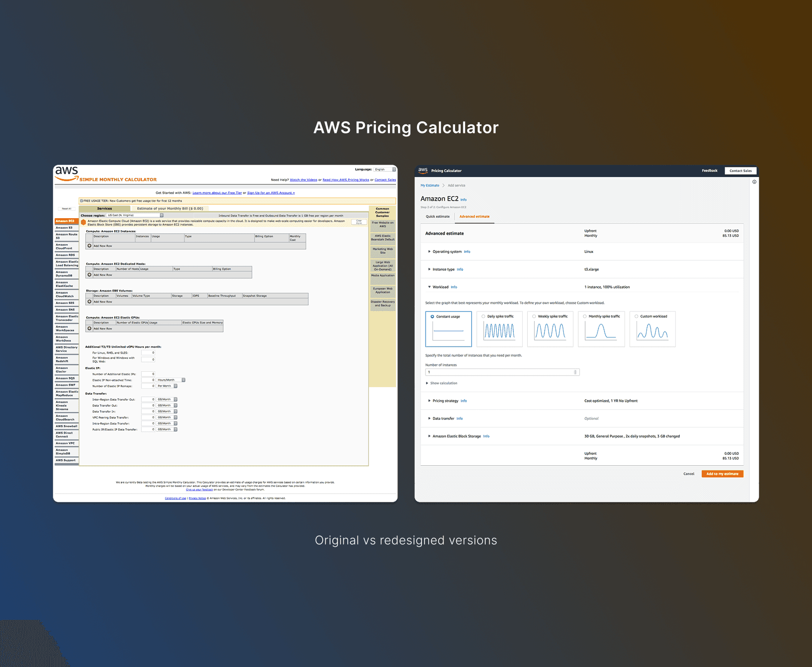Expand the Pricing strategy section
The width and height of the screenshot is (812, 667).
tap(429, 401)
